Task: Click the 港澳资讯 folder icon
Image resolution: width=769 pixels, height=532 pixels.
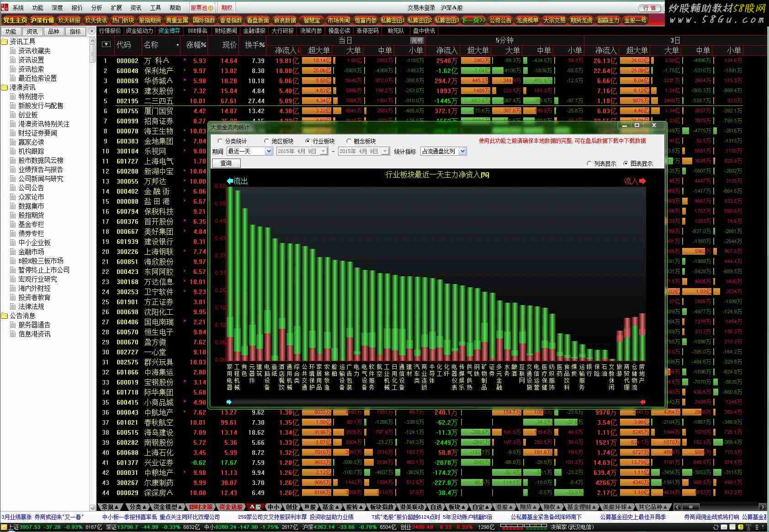Action: coord(5,87)
